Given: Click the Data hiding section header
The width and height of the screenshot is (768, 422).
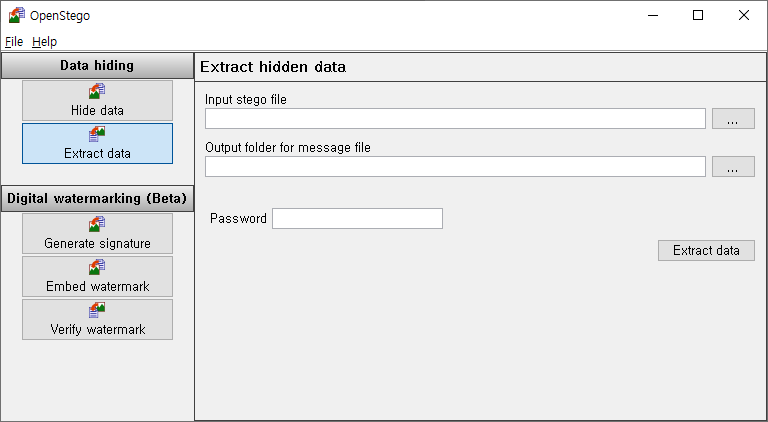Looking at the screenshot, I should pos(97,66).
